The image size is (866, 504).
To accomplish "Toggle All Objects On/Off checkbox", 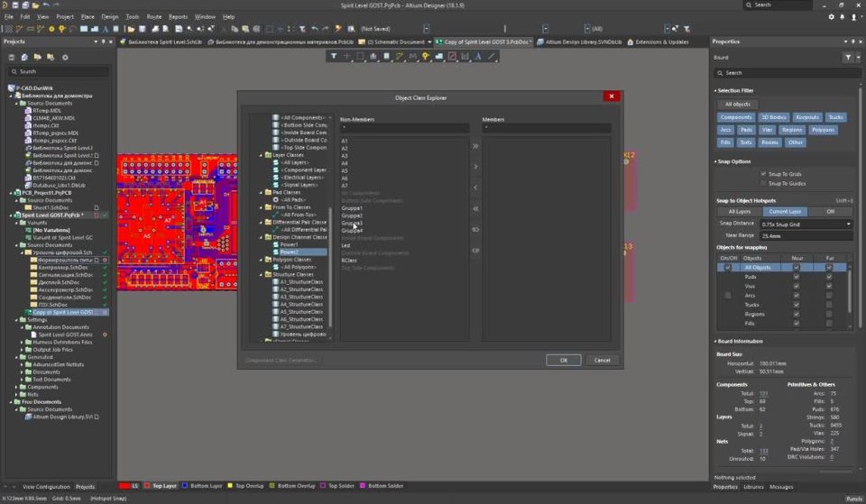I will (728, 267).
